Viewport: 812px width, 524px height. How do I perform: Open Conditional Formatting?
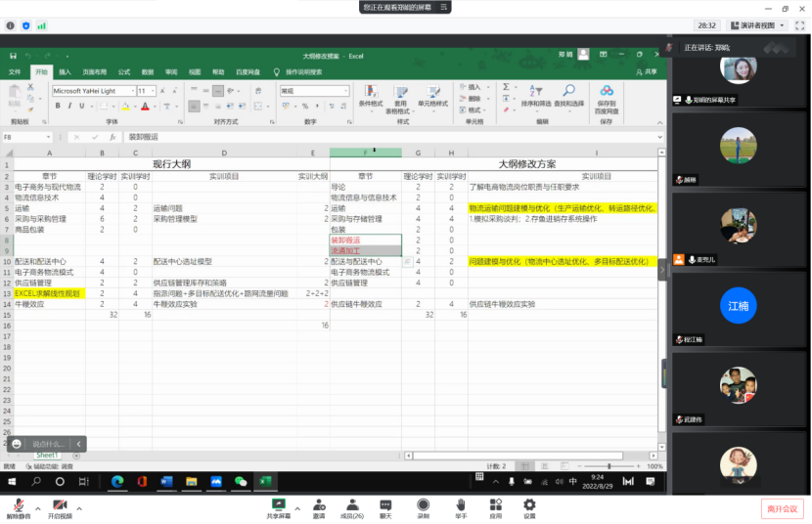click(x=371, y=100)
